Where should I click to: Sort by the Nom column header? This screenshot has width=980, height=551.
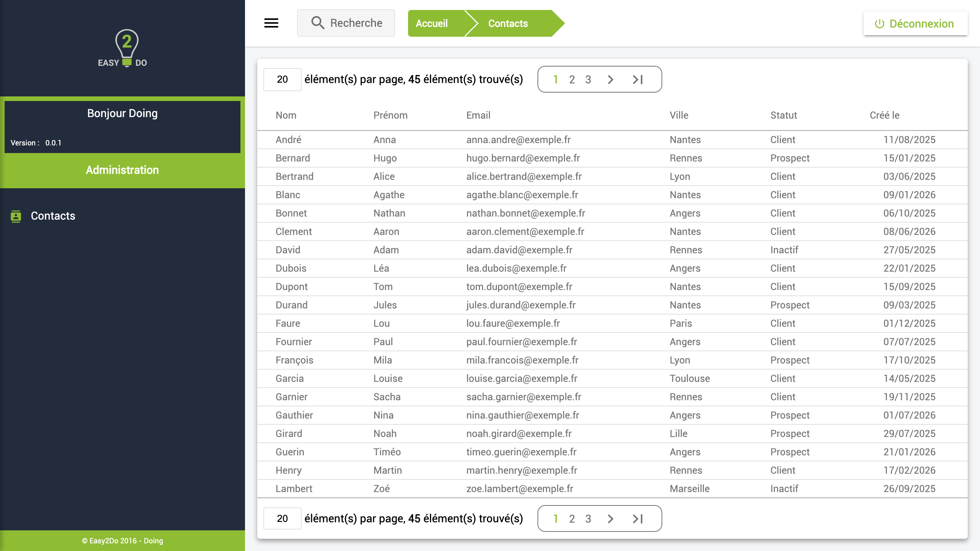[286, 115]
